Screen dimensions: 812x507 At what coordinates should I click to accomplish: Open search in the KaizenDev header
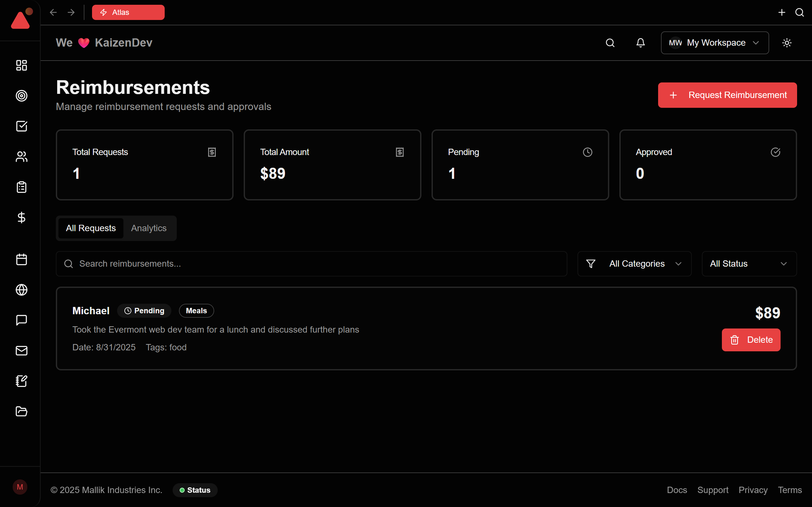(x=610, y=43)
